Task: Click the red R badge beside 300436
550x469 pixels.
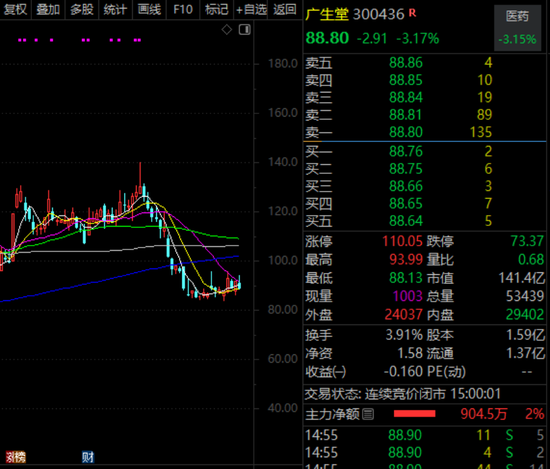Action: click(x=412, y=13)
